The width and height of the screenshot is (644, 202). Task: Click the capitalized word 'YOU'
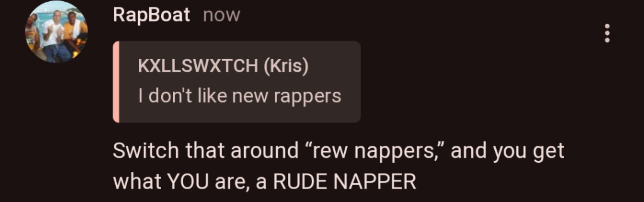(x=188, y=182)
